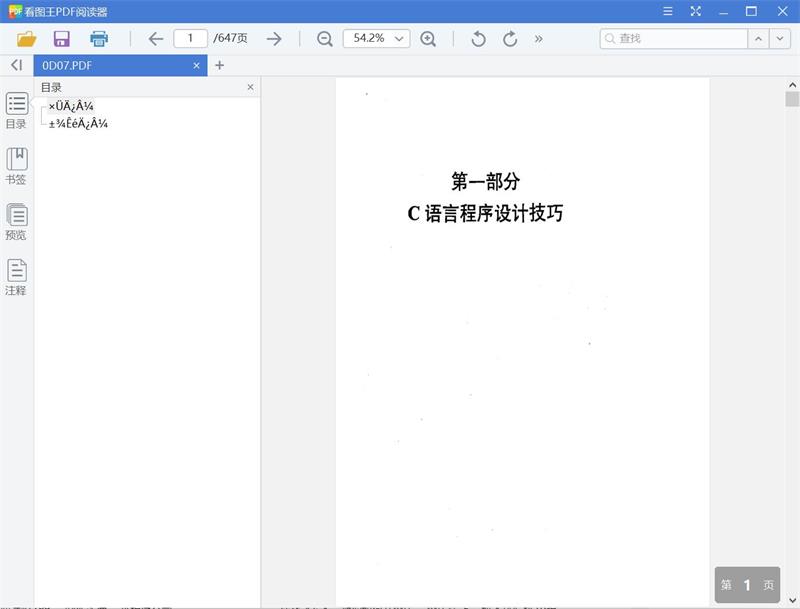The height and width of the screenshot is (609, 800).
Task: Click the vertical scrollbar thumb
Action: click(x=792, y=99)
